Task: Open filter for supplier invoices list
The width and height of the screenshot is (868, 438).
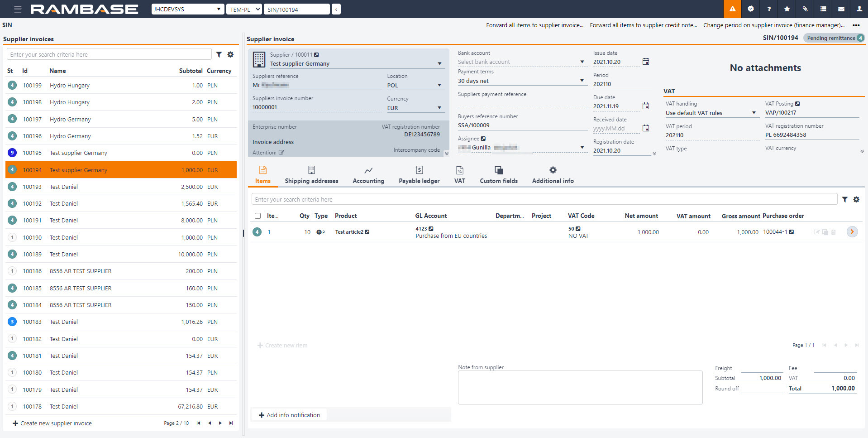Action: [x=219, y=54]
